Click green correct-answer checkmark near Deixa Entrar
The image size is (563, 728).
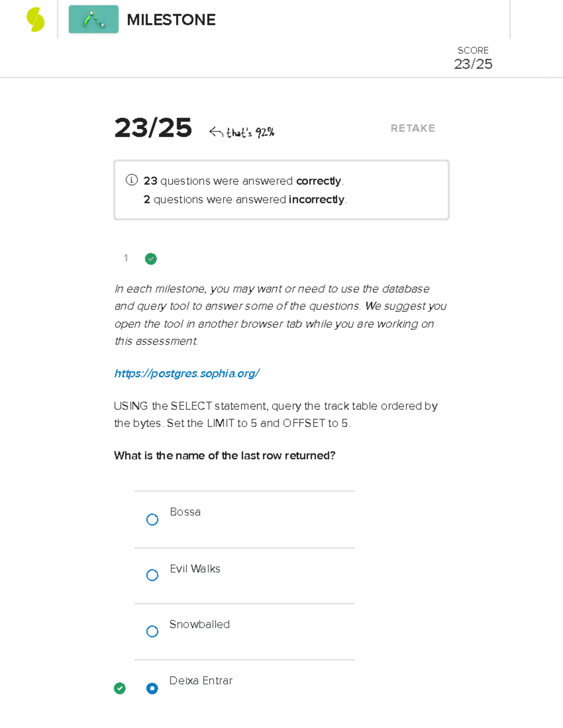120,688
